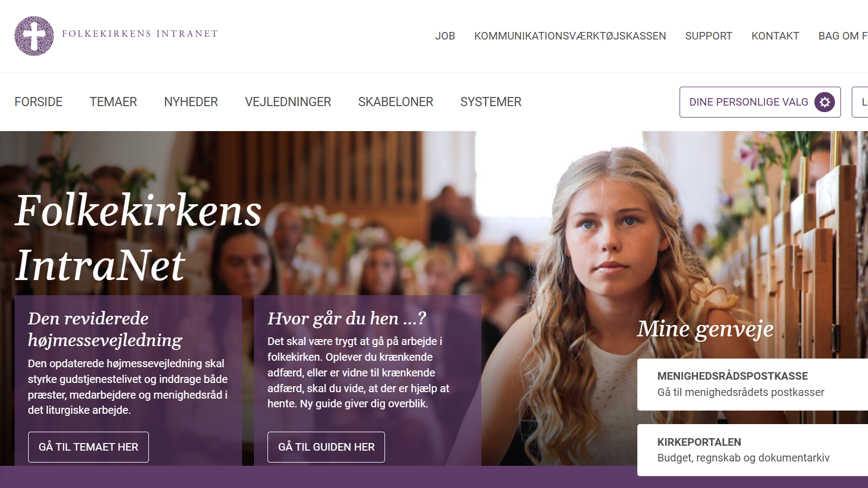Image resolution: width=868 pixels, height=488 pixels.
Task: Click the gear icon in Dine Personlige Valg
Action: click(x=825, y=102)
